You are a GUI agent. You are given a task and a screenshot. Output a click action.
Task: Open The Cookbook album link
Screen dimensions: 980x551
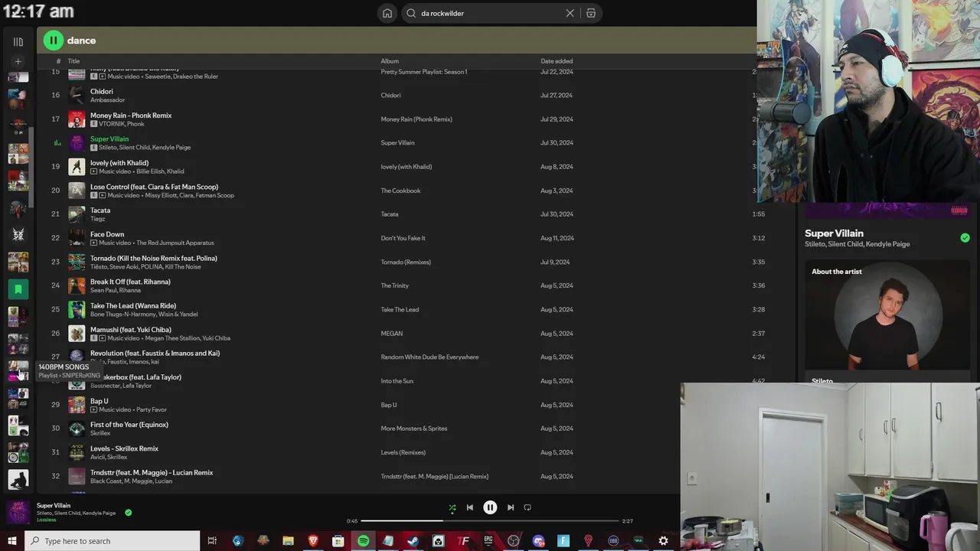(400, 191)
